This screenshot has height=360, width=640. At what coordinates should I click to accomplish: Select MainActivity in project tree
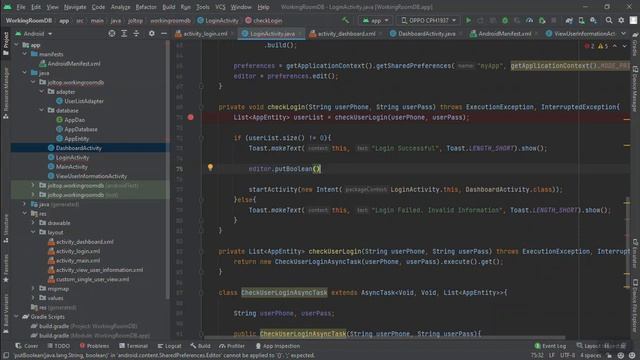tap(71, 167)
